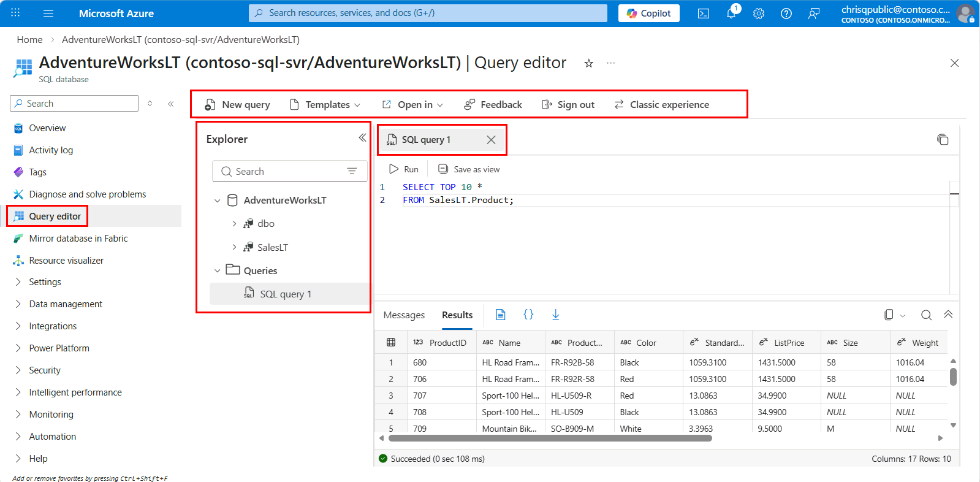This screenshot has width=980, height=482.
Task: Click the download results arrow icon
Action: pos(555,315)
